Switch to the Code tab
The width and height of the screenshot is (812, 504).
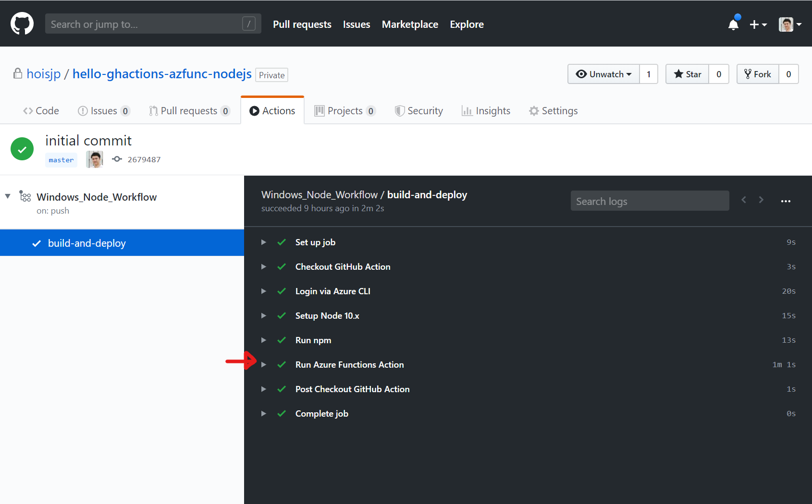point(41,111)
